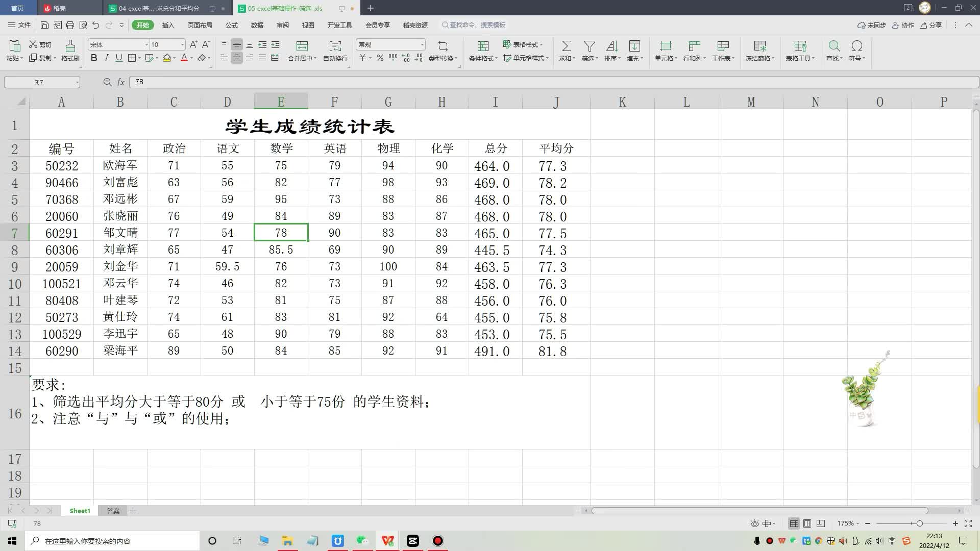This screenshot has width=980, height=551.
Task: Click the Find (查找) magnifier icon
Action: point(834,46)
